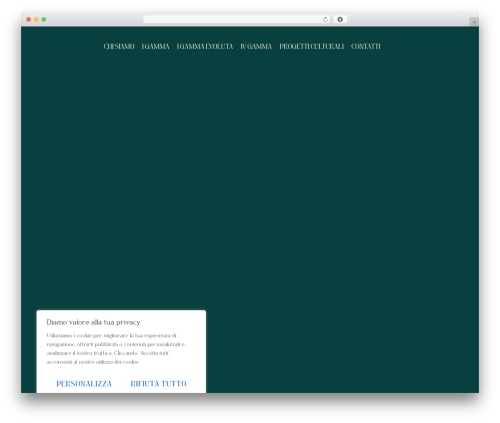Open the I GAMMA menu item

[x=155, y=46]
